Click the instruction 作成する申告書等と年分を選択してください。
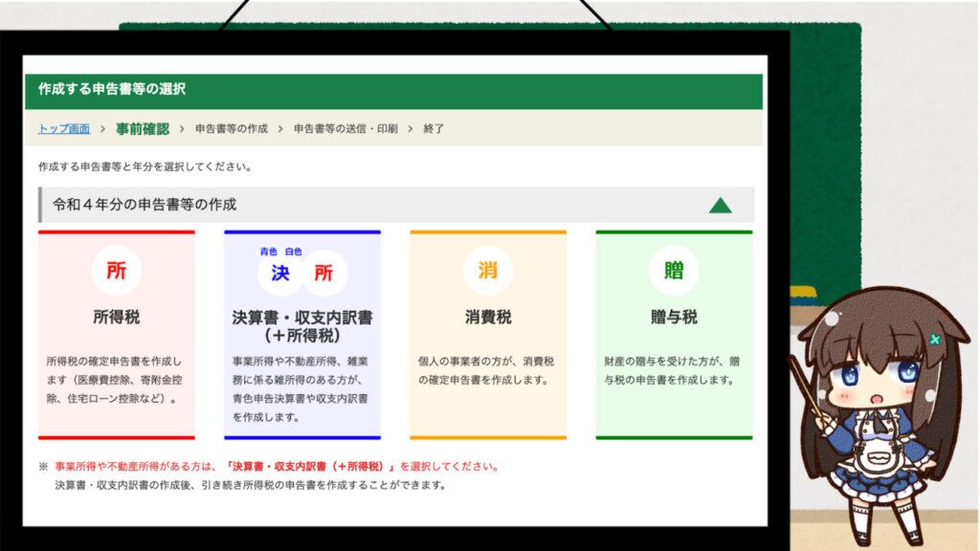Image resolution: width=980 pixels, height=551 pixels. [x=145, y=166]
